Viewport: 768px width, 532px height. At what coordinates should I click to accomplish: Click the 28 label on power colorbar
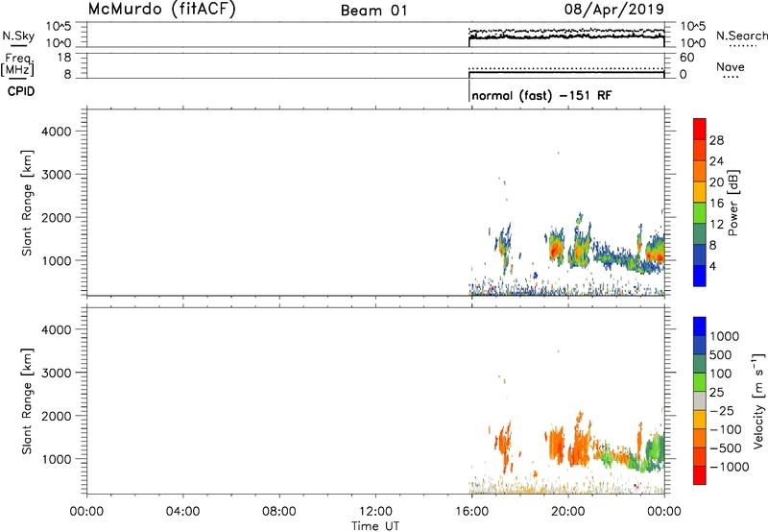tap(716, 140)
